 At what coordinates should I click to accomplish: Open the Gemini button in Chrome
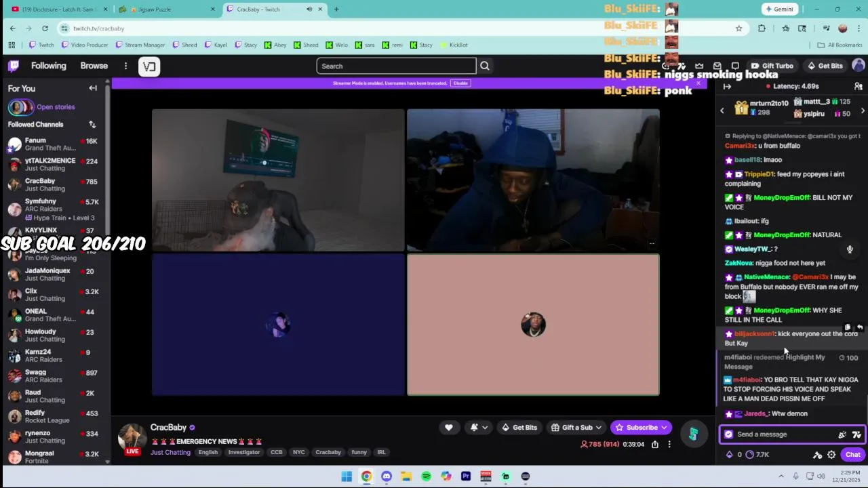click(779, 9)
